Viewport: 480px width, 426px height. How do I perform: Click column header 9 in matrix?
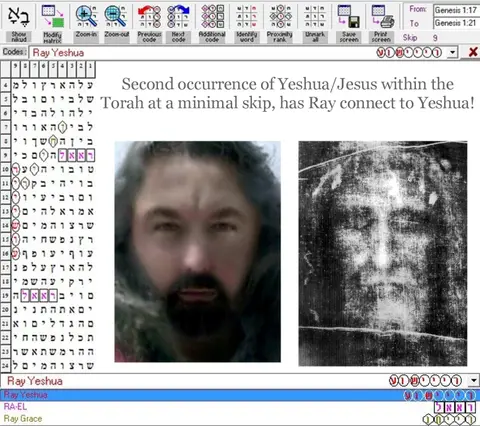coord(16,68)
